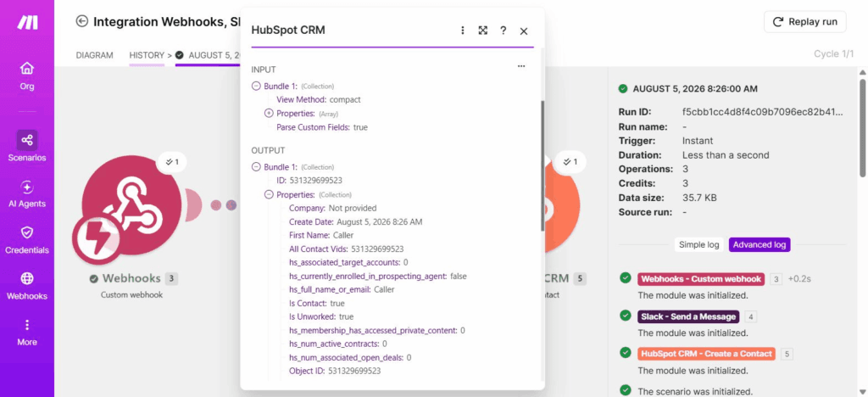Click the hs_num_active_contracts row
868x397 pixels.
pyautogui.click(x=337, y=344)
